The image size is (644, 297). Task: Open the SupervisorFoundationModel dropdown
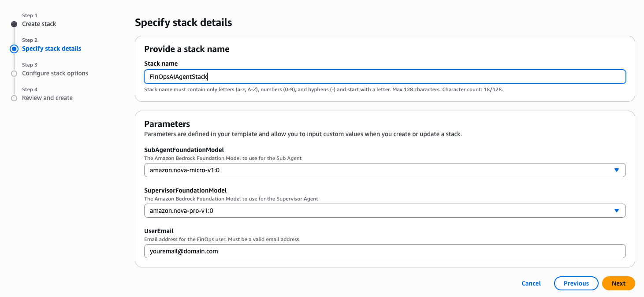385,211
